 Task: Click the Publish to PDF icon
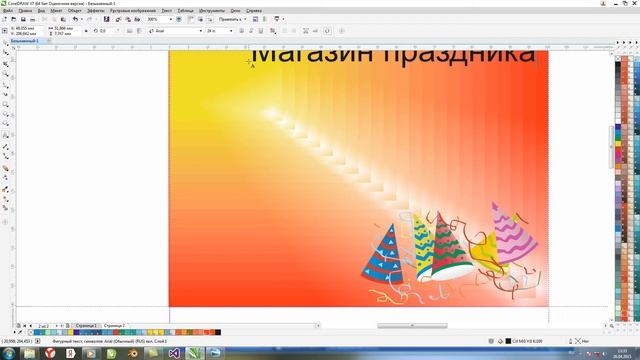[x=137, y=19]
